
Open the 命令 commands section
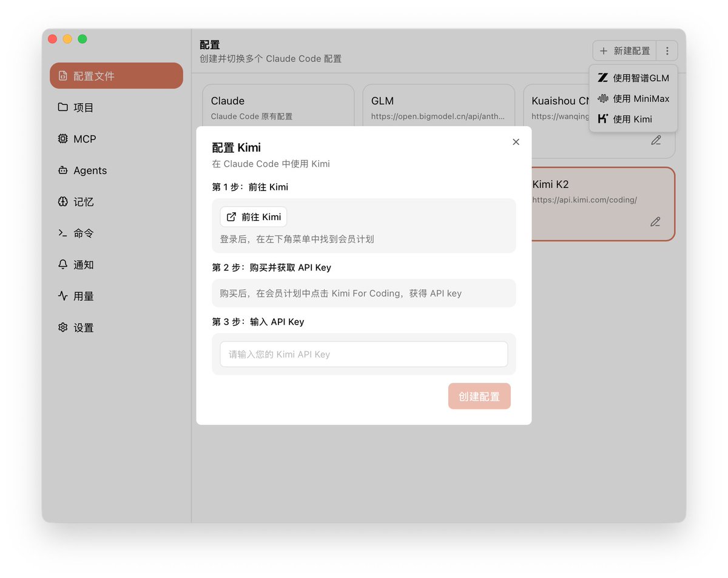tap(62, 233)
